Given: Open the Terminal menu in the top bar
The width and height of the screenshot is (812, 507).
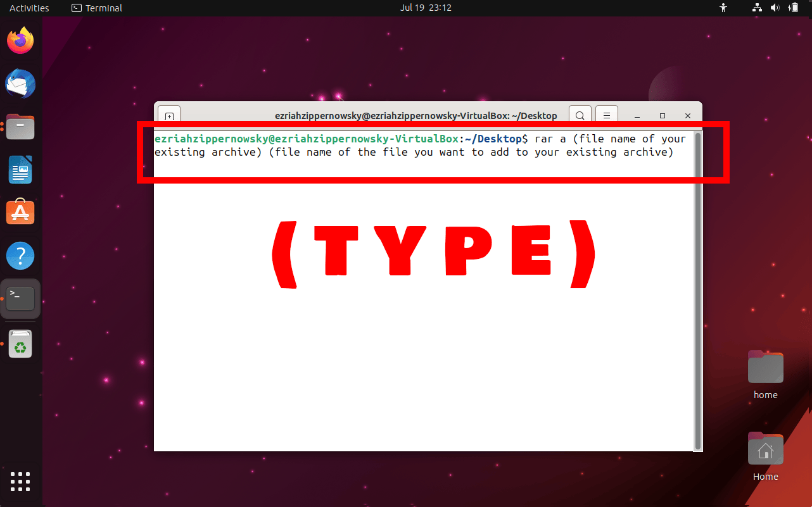Looking at the screenshot, I should [x=96, y=8].
